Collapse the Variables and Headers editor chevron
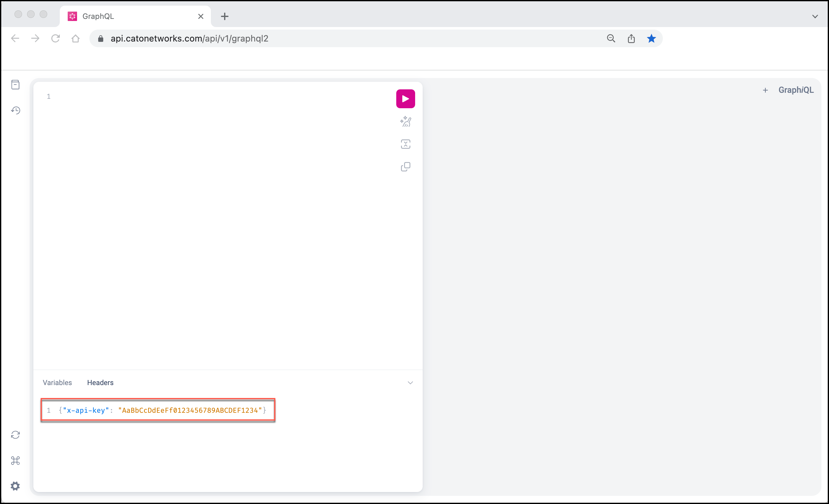Viewport: 829px width, 504px height. click(410, 383)
